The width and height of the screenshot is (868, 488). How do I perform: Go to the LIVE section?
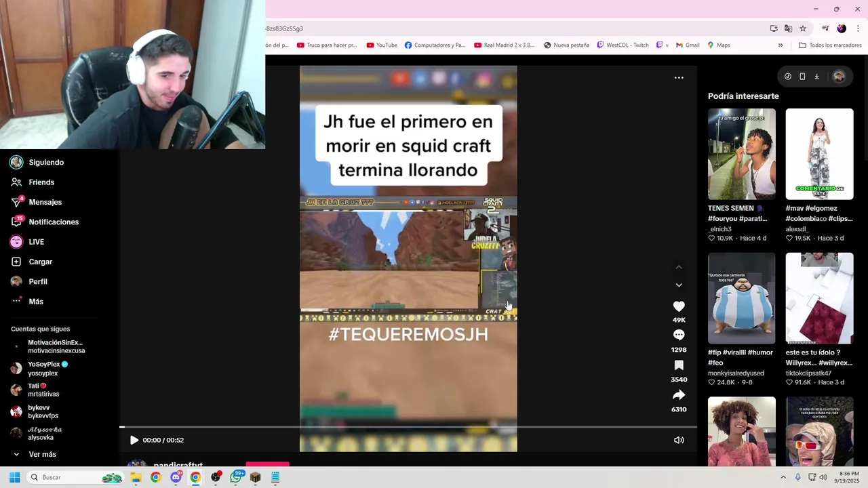(27, 242)
